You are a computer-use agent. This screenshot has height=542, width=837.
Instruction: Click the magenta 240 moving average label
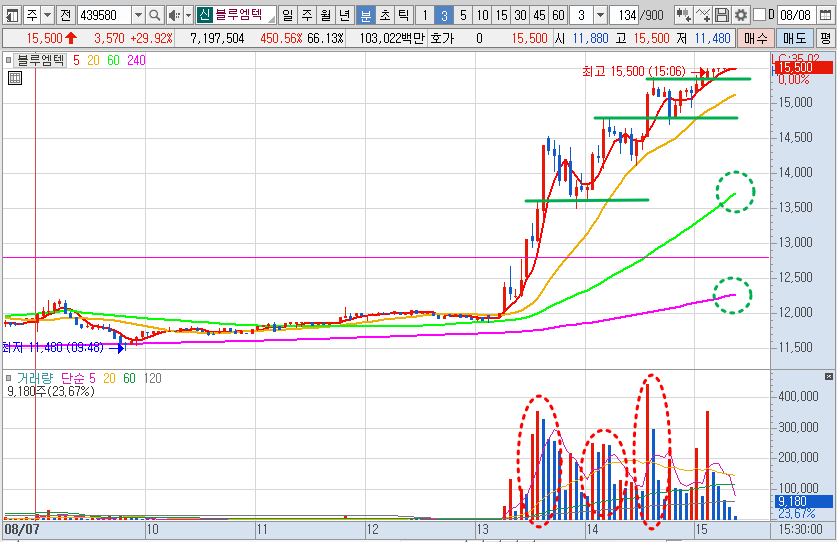(136, 60)
